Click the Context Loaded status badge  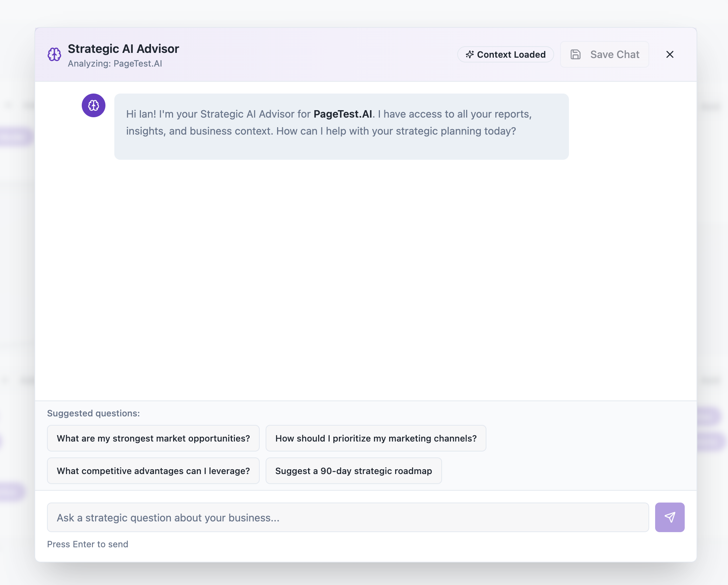click(x=505, y=54)
